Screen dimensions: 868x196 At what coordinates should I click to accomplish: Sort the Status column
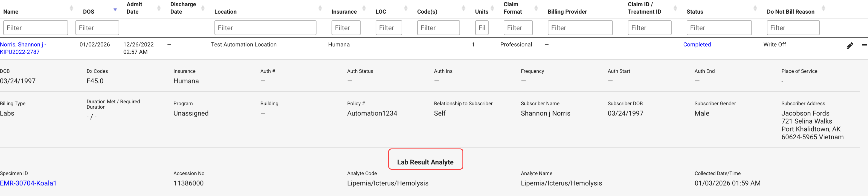pyautogui.click(x=755, y=8)
